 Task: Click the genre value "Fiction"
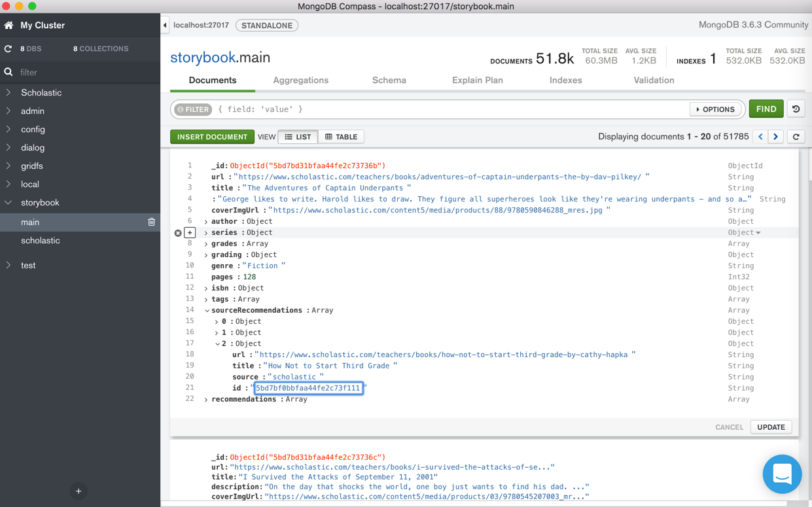pos(264,266)
